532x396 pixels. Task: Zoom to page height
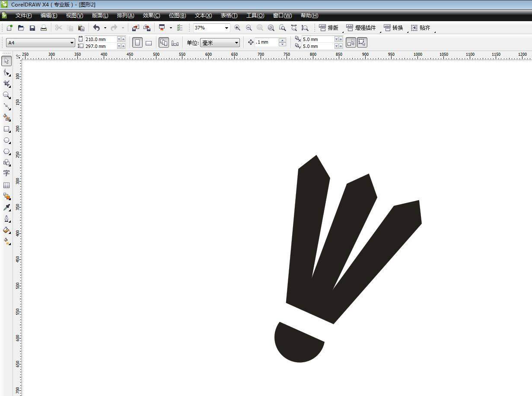[x=305, y=28]
